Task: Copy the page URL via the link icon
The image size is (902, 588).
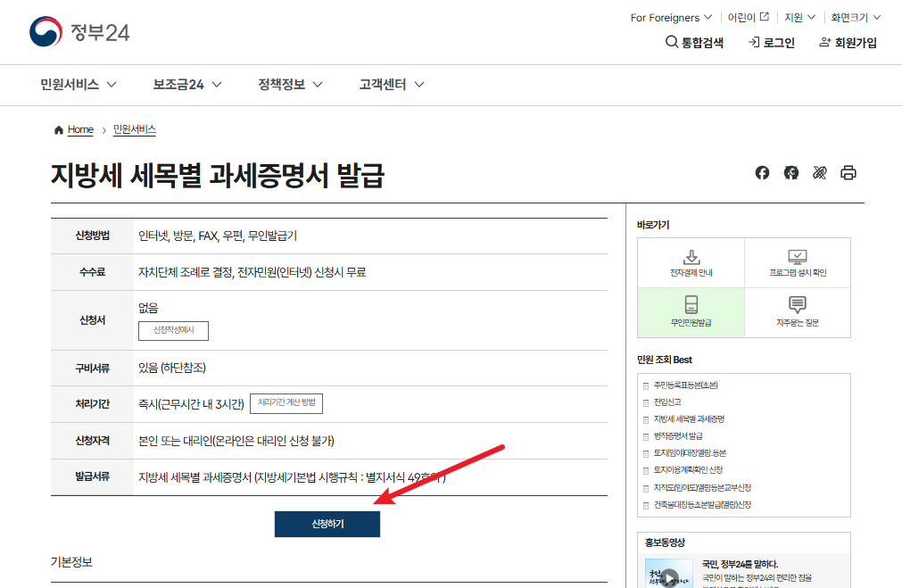Action: [820, 173]
